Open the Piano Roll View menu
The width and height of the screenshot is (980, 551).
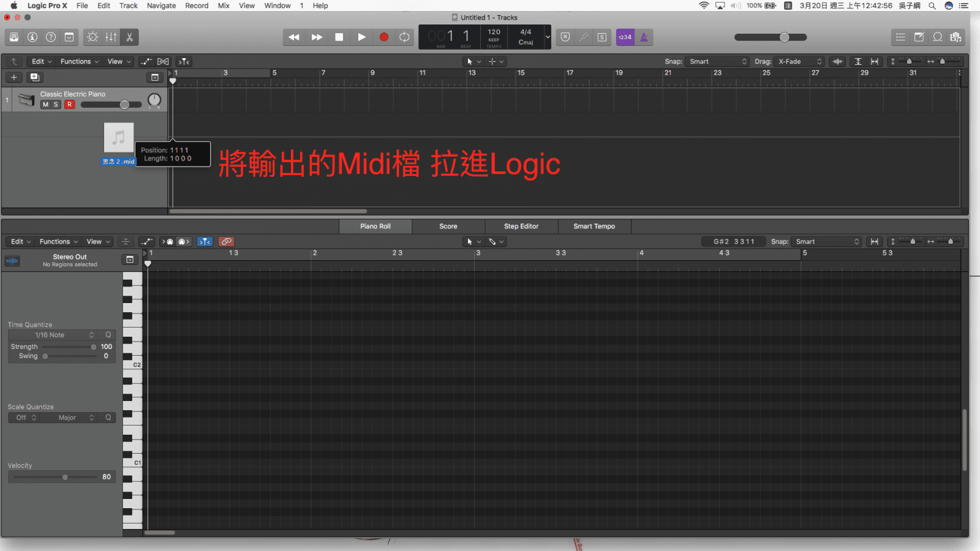click(98, 242)
